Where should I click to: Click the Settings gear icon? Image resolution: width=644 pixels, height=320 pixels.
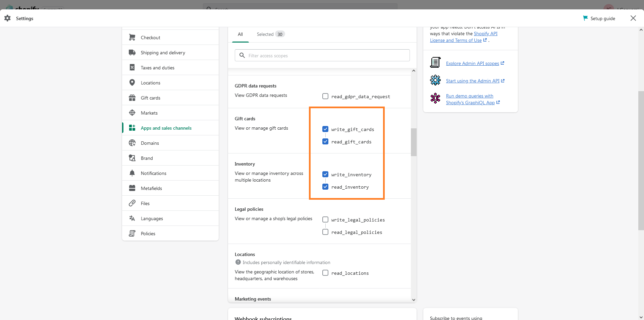pos(7,18)
